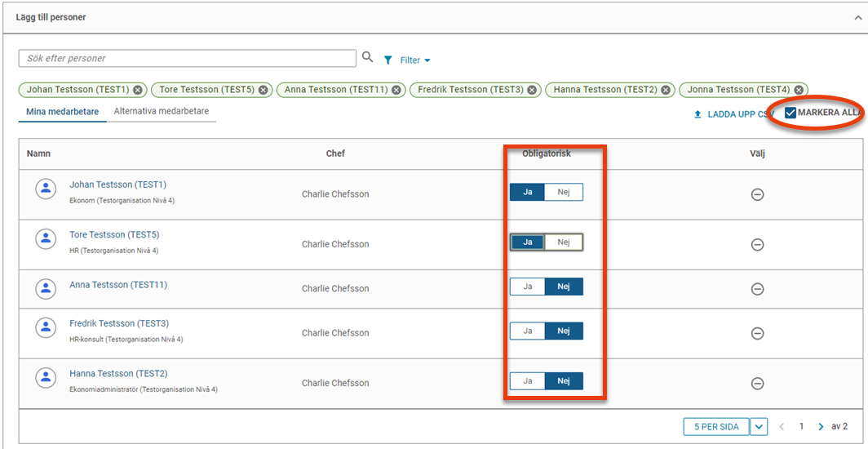Deselect Johan Testsson with minus icon
868x449 pixels.
[757, 194]
